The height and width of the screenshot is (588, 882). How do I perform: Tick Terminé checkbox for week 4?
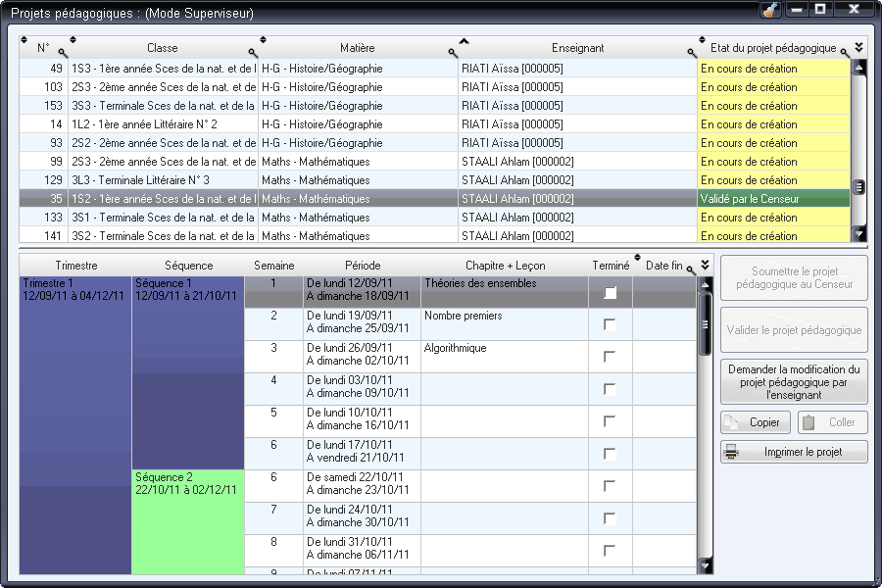610,389
